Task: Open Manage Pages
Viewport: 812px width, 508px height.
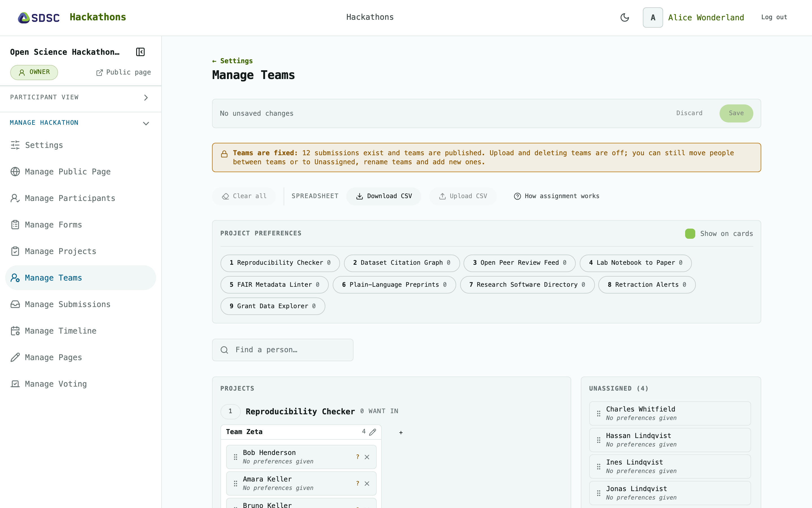Action: [81, 358]
